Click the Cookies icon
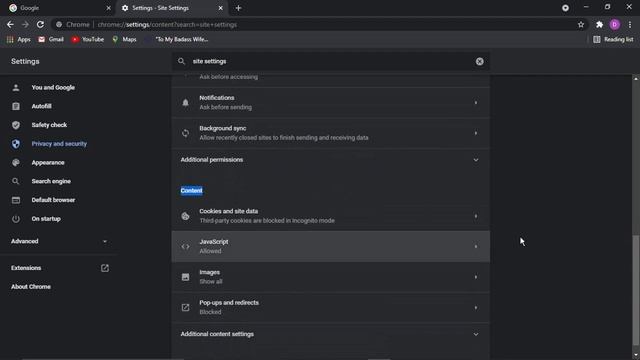 (185, 216)
